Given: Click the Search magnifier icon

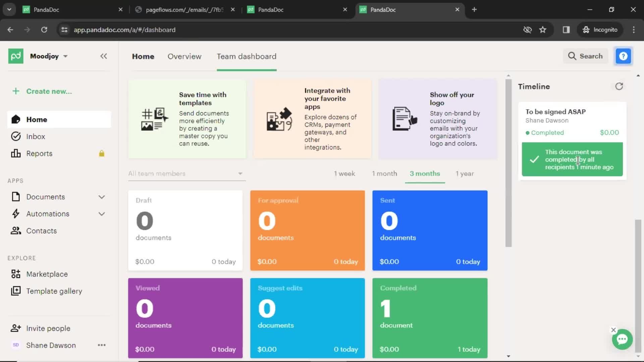Looking at the screenshot, I should tap(572, 56).
